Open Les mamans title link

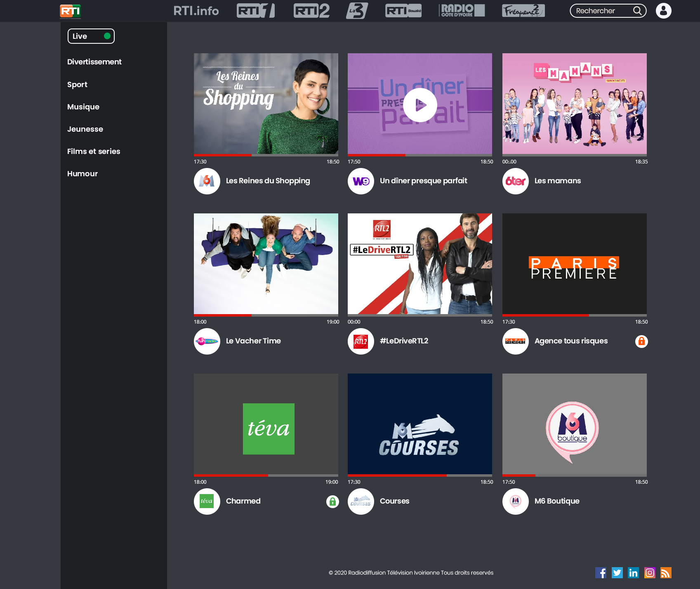tap(558, 181)
